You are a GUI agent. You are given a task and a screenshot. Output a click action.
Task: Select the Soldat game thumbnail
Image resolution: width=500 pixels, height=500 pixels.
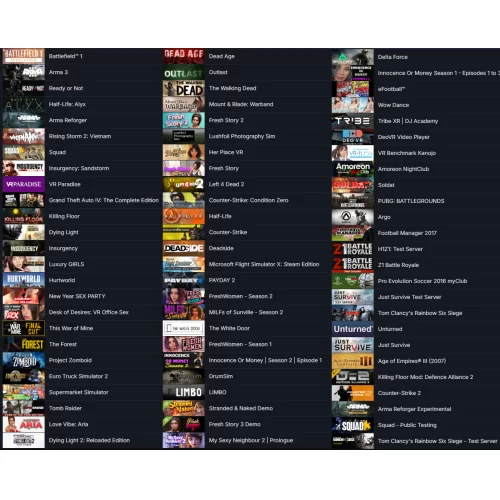pyautogui.click(x=353, y=185)
